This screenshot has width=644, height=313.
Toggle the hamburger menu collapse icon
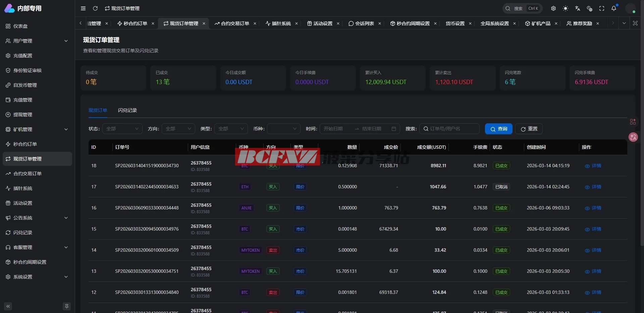click(83, 8)
